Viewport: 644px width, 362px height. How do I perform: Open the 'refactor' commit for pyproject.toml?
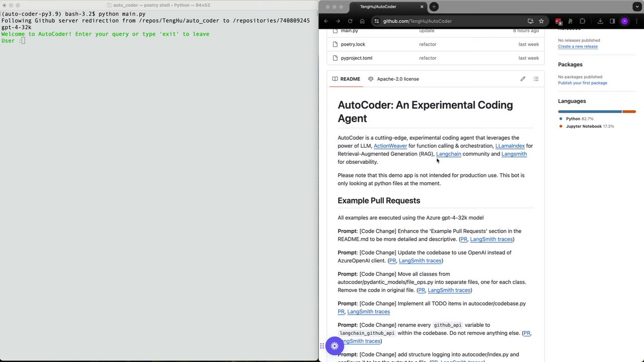(428, 58)
